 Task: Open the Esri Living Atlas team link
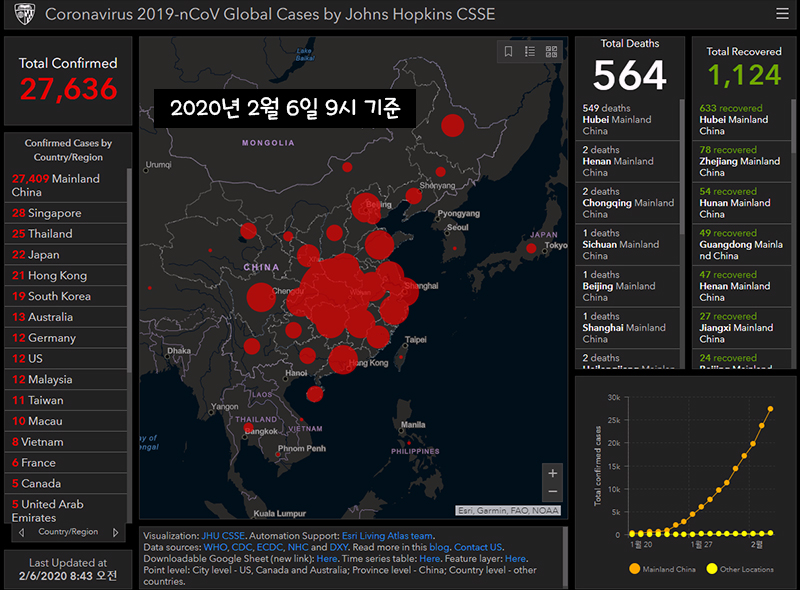387,536
